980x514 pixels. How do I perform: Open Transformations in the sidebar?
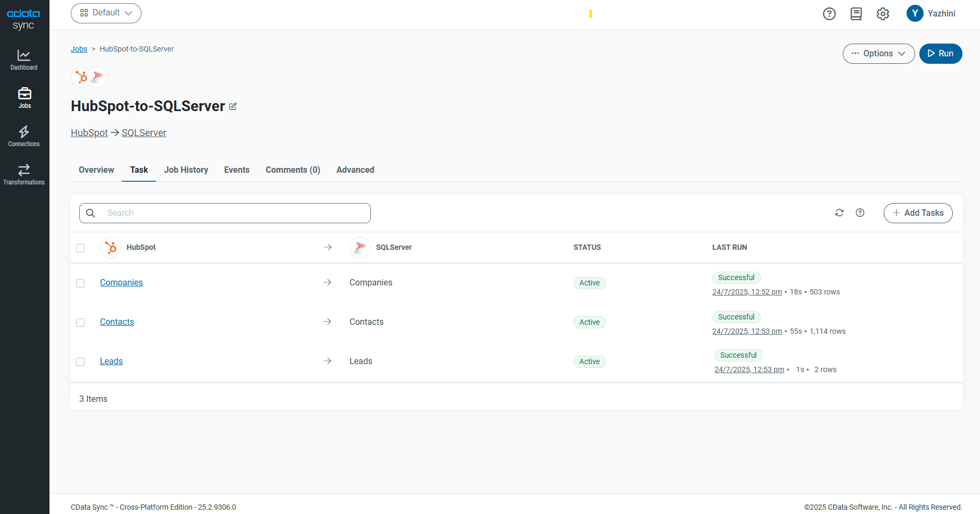24,174
